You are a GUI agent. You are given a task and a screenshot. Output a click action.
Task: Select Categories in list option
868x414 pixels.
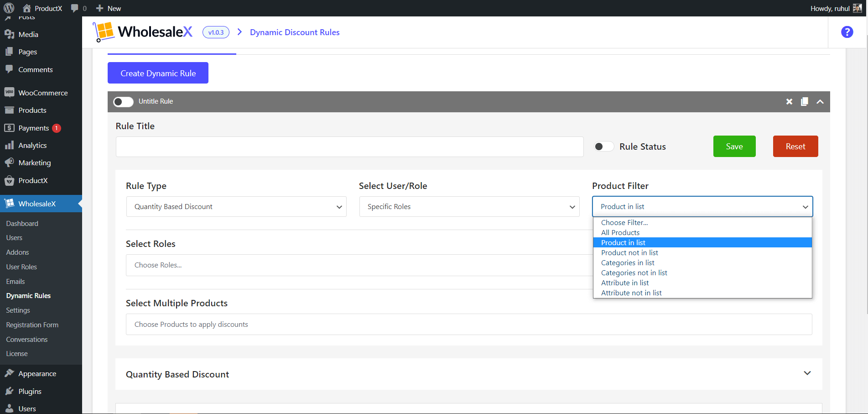coord(702,262)
